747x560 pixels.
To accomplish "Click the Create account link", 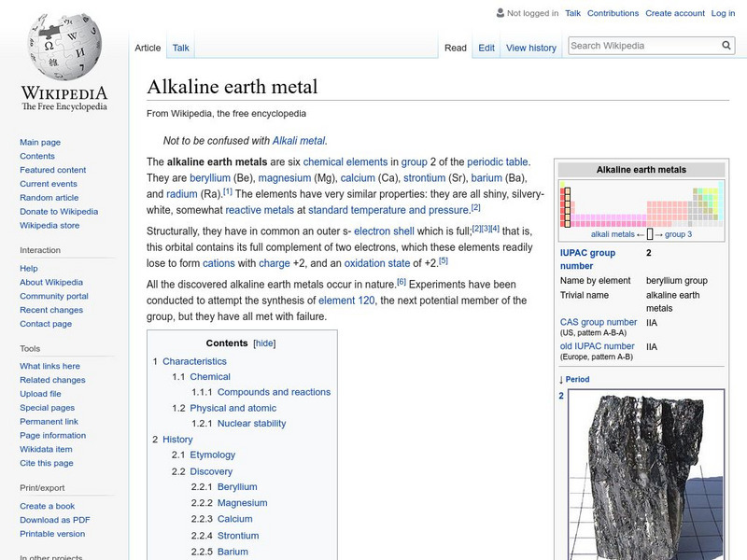I will click(x=674, y=13).
